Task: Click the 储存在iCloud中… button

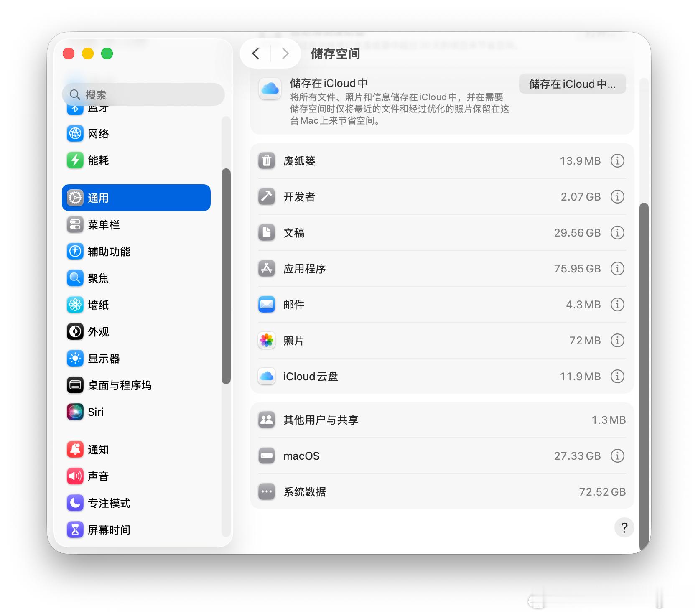Action: pos(572,84)
